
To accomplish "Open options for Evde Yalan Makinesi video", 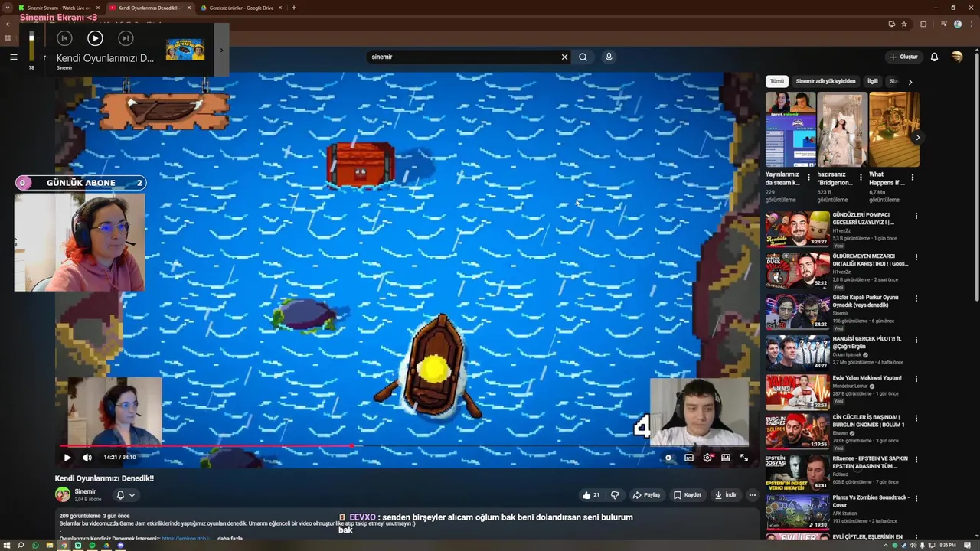I will pyautogui.click(x=916, y=379).
